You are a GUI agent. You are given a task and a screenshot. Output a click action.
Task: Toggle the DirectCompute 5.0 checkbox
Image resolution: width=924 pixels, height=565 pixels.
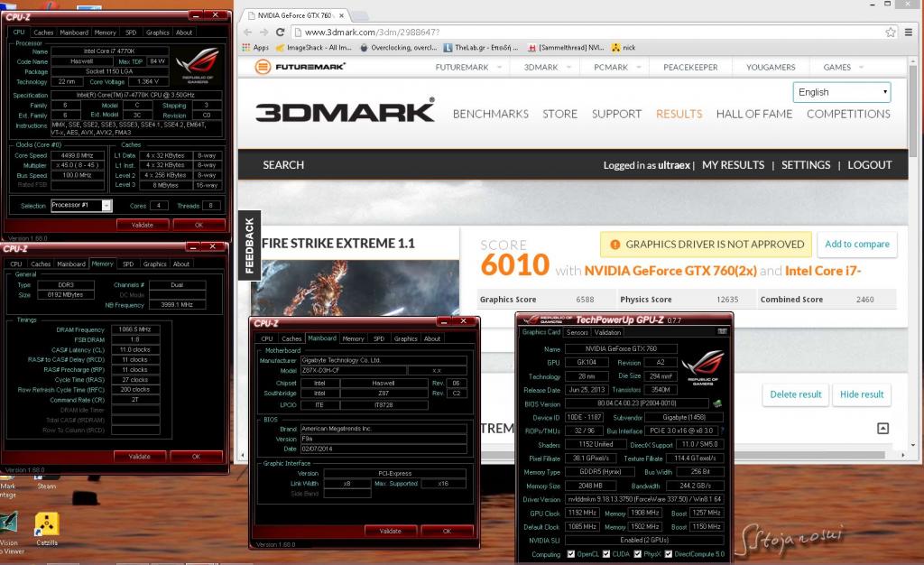(669, 554)
